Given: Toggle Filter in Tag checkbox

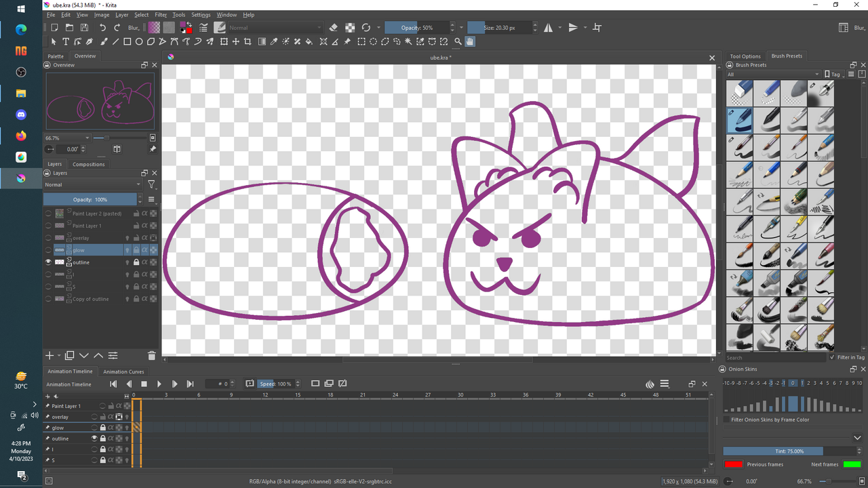Looking at the screenshot, I should [x=832, y=357].
